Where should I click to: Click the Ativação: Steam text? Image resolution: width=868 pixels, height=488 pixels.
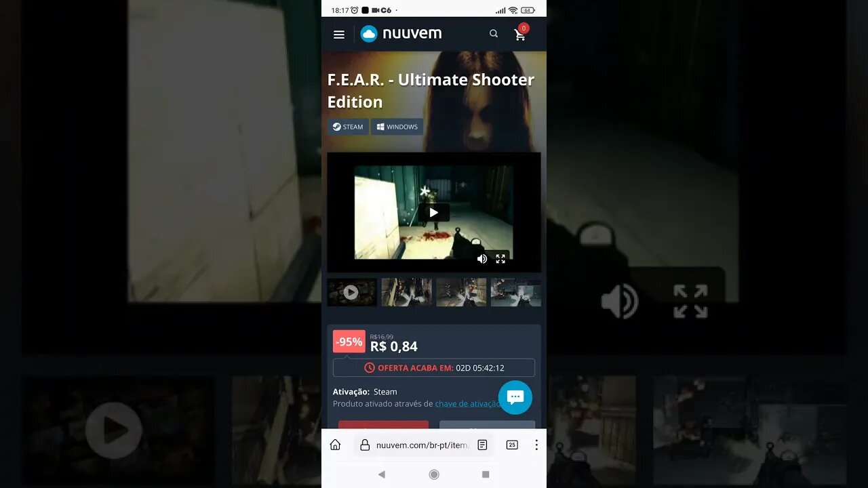click(x=365, y=392)
